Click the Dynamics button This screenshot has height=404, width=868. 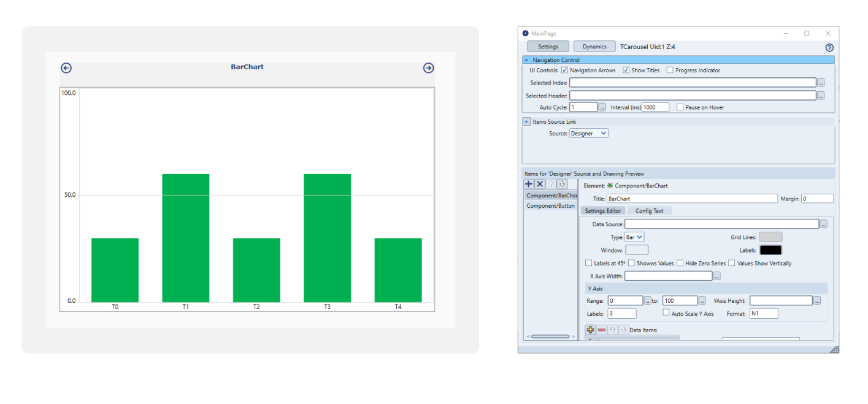pos(594,47)
